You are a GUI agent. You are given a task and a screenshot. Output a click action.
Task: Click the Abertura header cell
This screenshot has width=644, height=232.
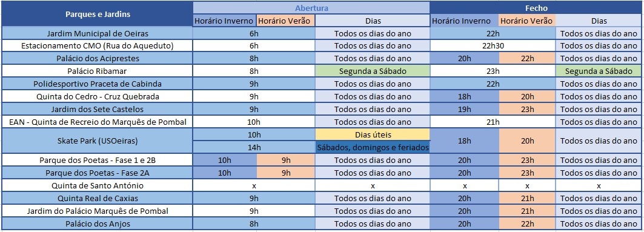(312, 8)
